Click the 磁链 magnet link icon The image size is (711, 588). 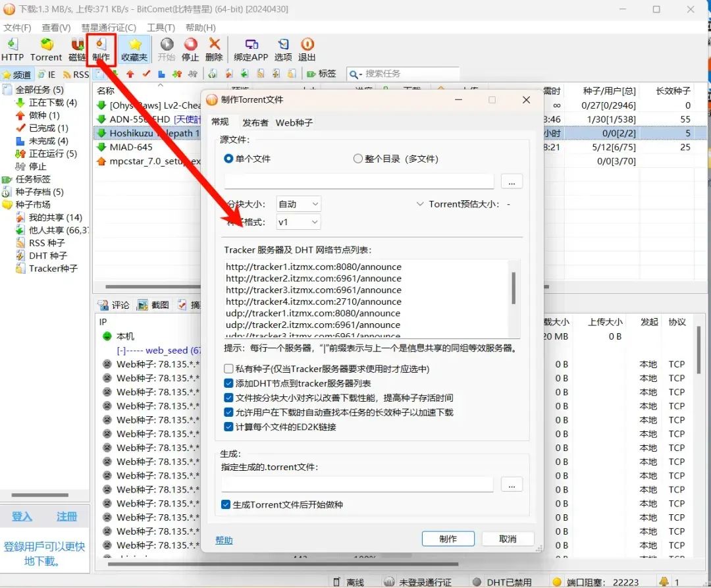(78, 44)
